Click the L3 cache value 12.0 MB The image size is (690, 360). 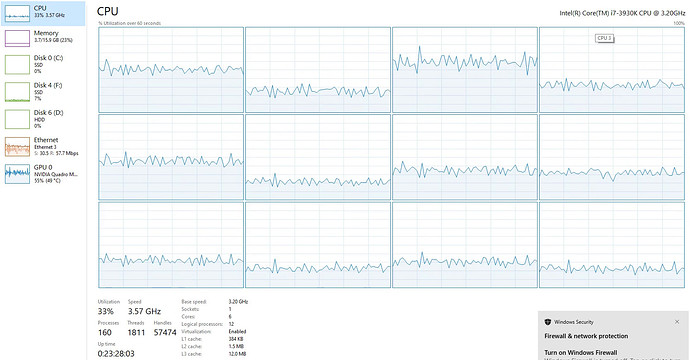237,354
